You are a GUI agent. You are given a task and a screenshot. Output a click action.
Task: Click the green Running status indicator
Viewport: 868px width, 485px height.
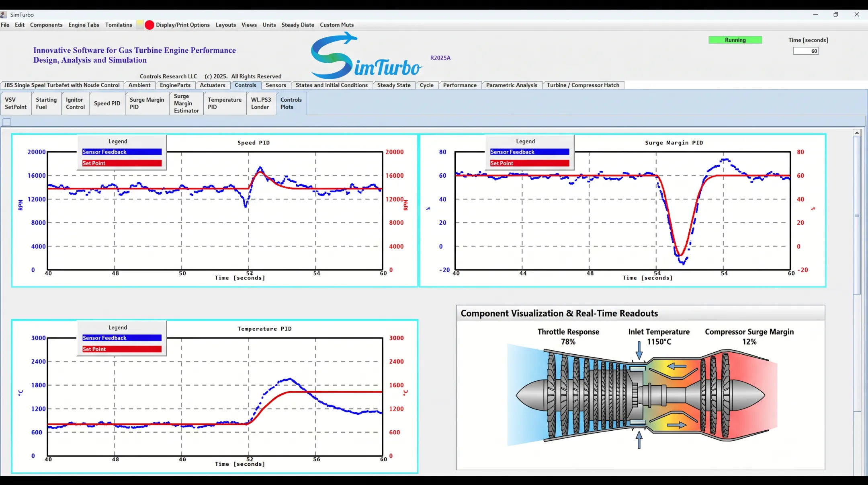coord(735,40)
